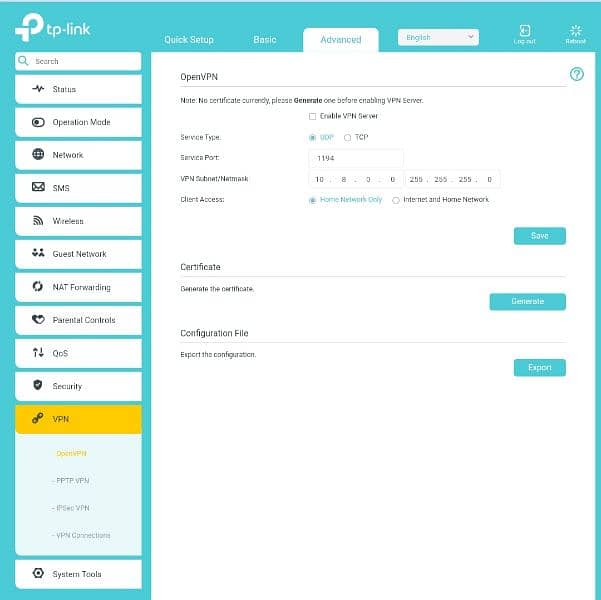Click the System Tools gear icon
601x600 pixels.
click(x=38, y=573)
